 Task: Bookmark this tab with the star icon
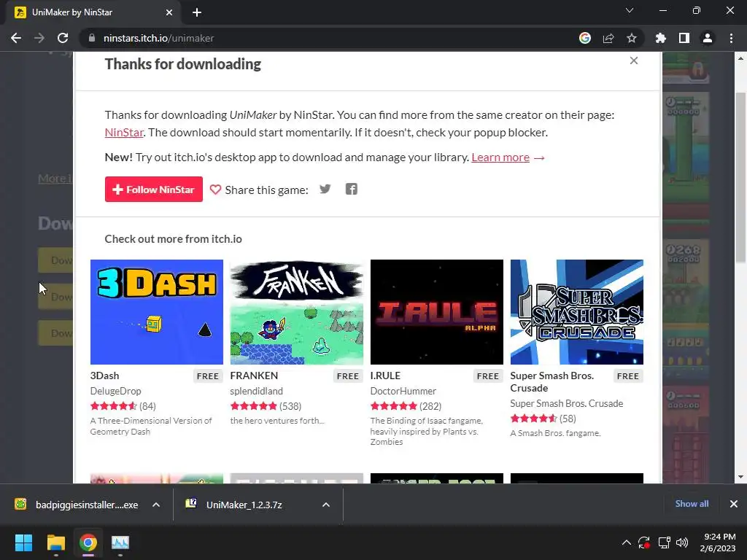(632, 38)
